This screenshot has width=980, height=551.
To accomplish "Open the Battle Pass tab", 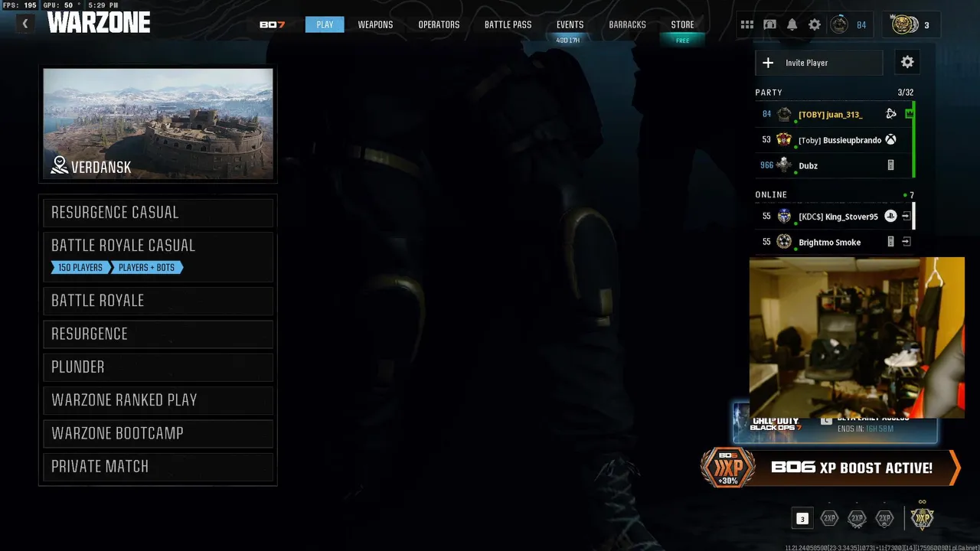I will tap(508, 24).
